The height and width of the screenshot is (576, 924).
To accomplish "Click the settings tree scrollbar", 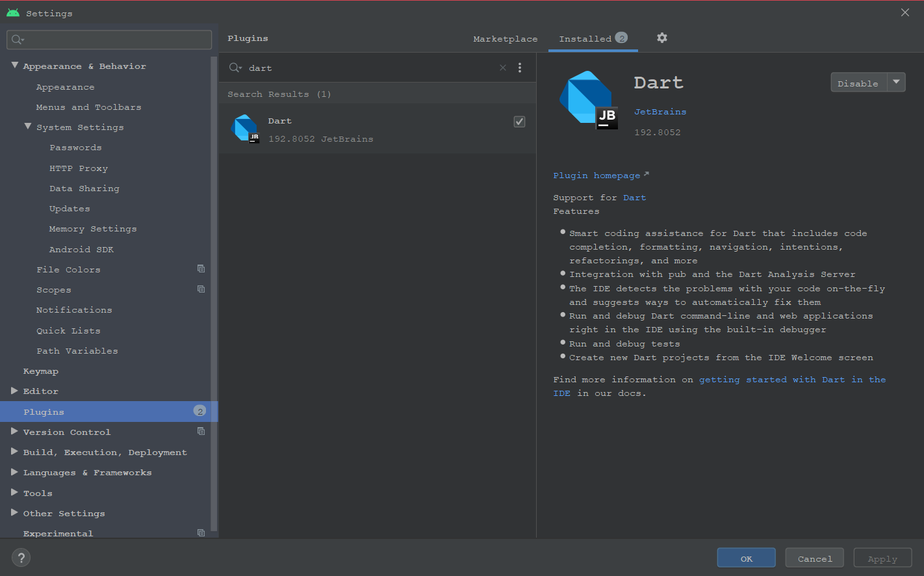I will point(214,293).
